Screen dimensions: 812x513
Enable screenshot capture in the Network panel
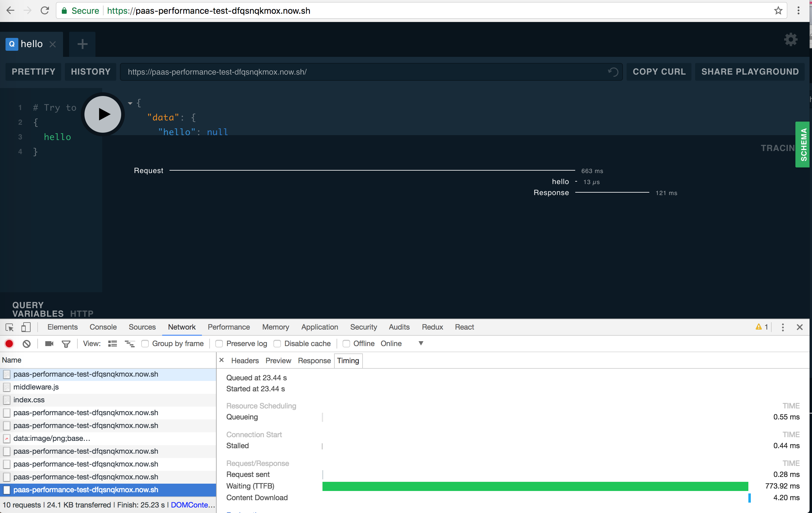tap(49, 343)
